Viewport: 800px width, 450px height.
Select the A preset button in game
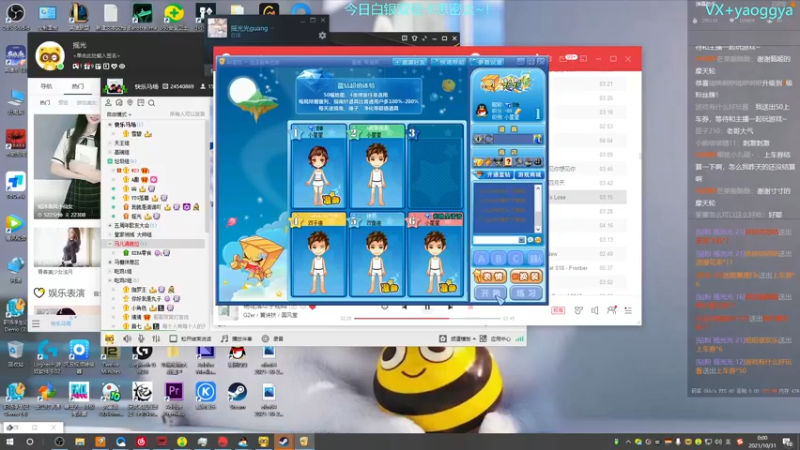click(481, 258)
